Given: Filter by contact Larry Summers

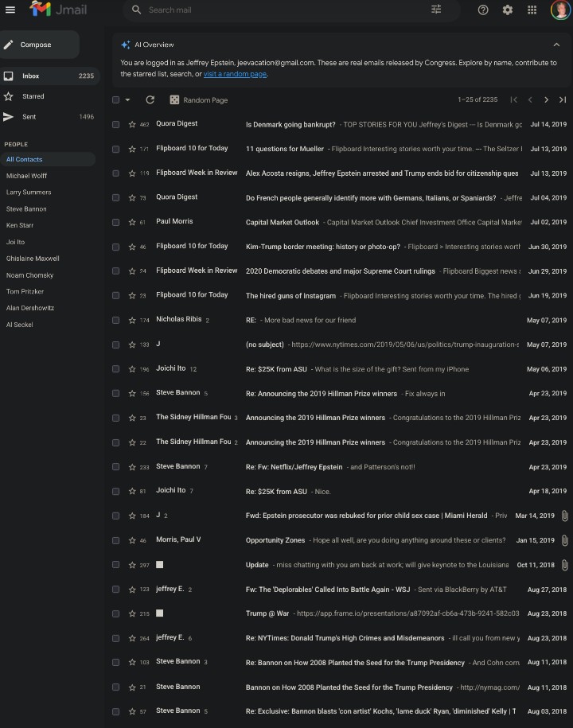Looking at the screenshot, I should [29, 193].
